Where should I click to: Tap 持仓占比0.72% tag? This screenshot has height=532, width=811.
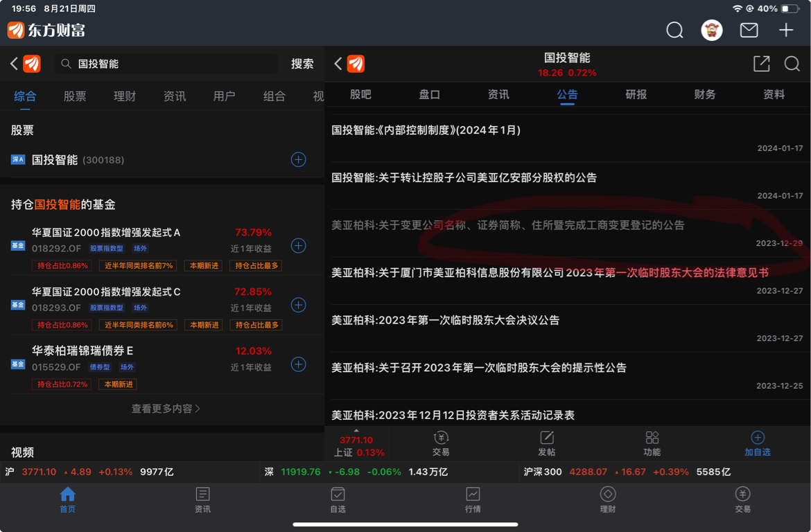pos(62,384)
